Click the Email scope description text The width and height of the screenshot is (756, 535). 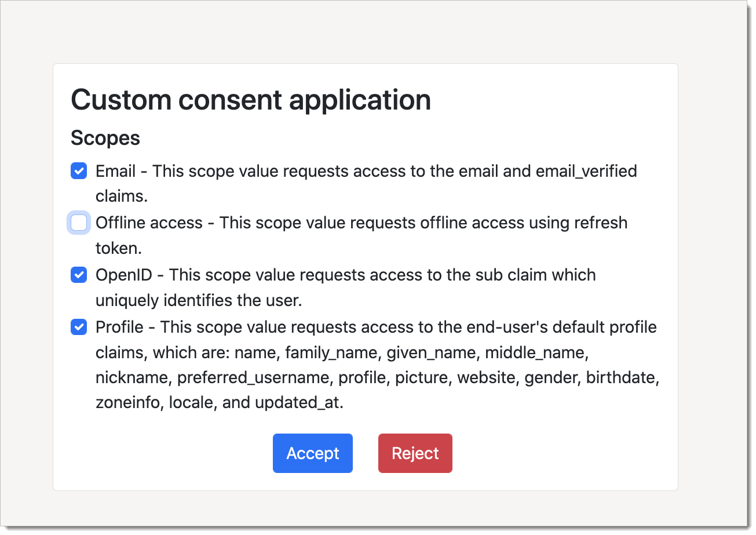coord(366,183)
